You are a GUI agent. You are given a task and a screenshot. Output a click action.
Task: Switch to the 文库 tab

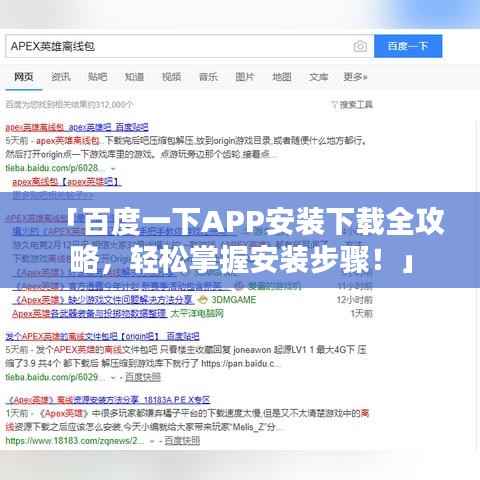[319, 77]
